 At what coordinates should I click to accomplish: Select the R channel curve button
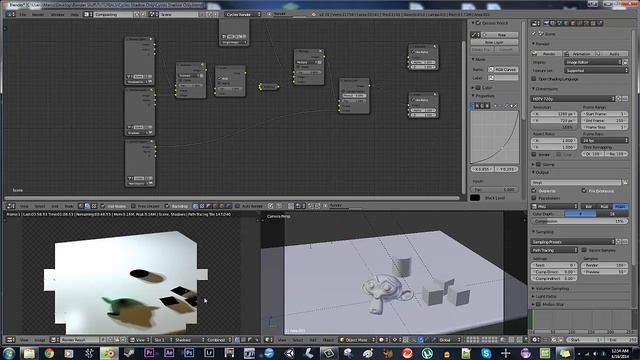click(478, 106)
